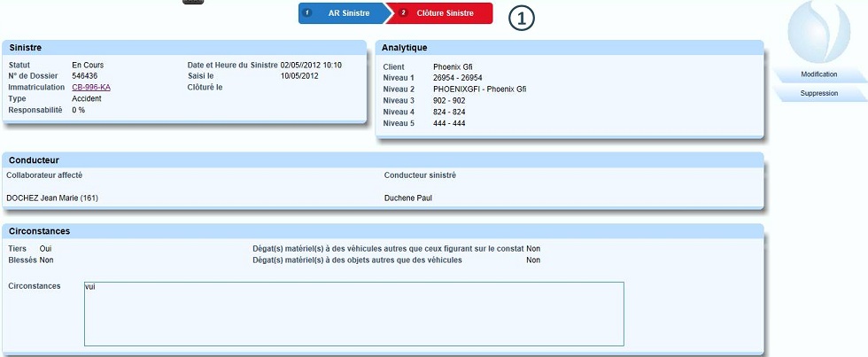
Task: Click the driver name Duchene Paul
Action: [x=407, y=198]
